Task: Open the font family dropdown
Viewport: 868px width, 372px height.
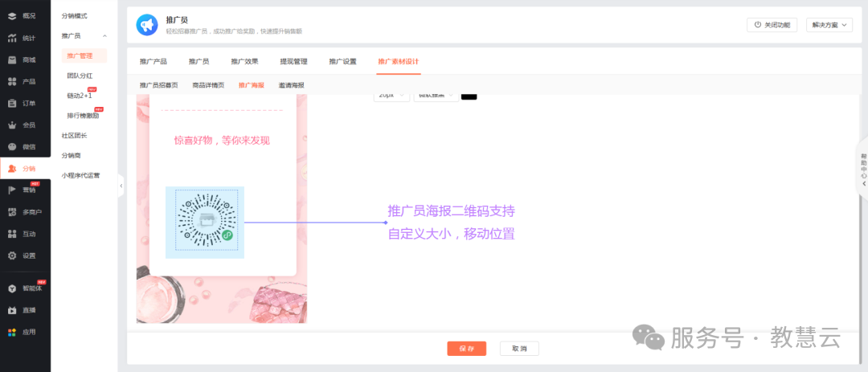Action: [x=436, y=96]
